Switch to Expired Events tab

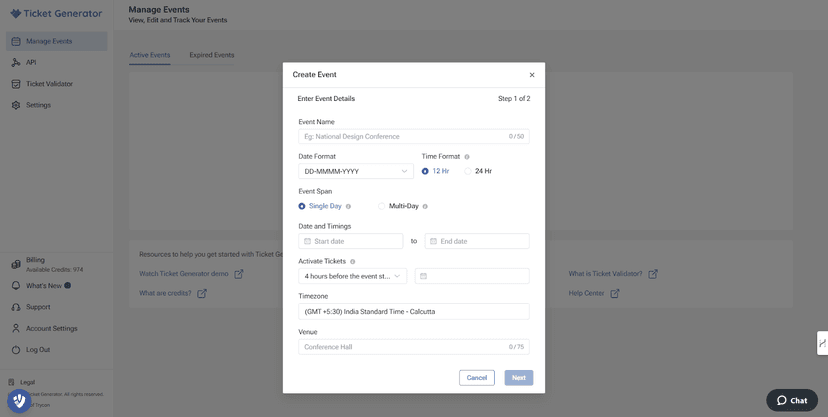(212, 55)
